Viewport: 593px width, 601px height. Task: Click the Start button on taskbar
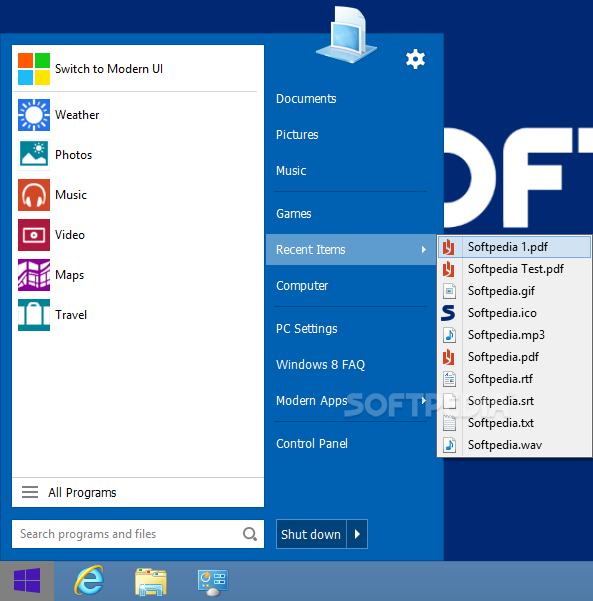pos(27,581)
